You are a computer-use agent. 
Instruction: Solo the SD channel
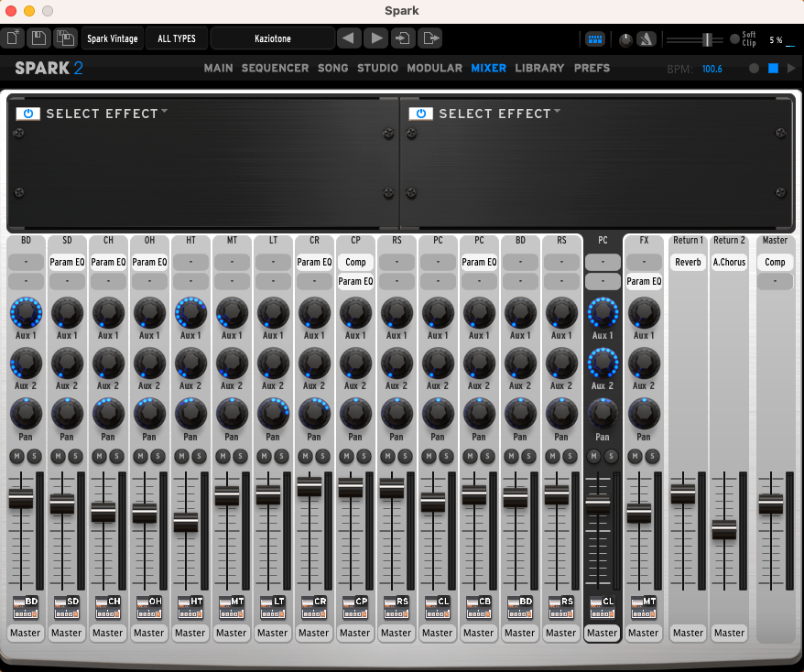pos(75,456)
